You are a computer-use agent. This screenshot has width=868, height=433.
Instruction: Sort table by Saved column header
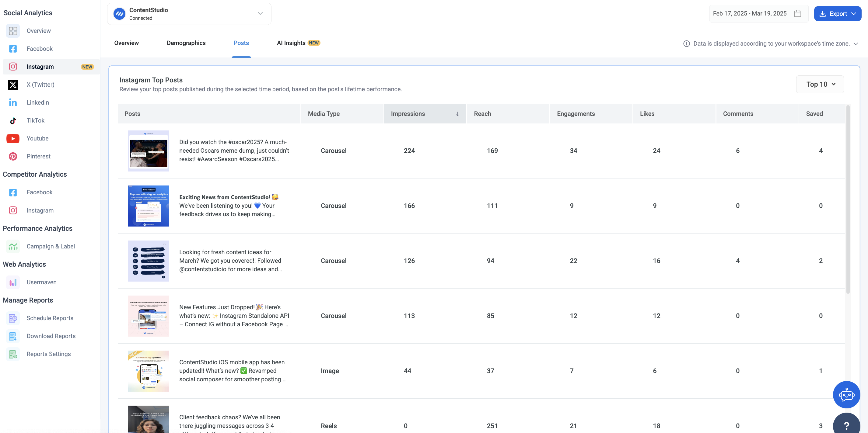(x=822, y=114)
